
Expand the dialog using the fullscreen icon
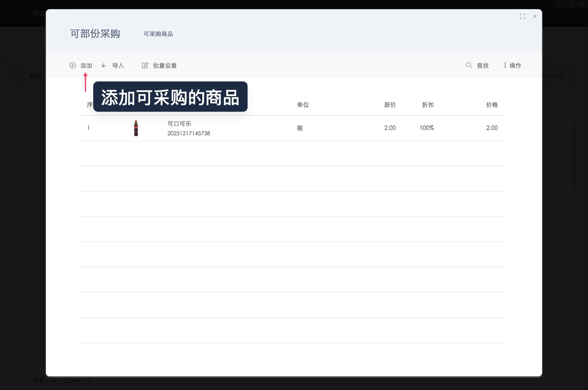pyautogui.click(x=523, y=16)
